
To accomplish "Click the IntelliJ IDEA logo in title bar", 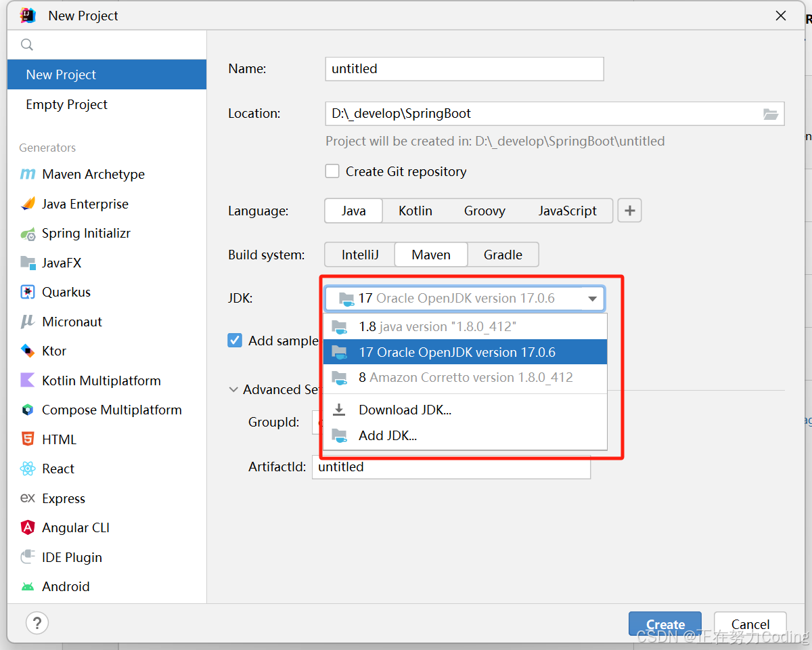I will [28, 16].
